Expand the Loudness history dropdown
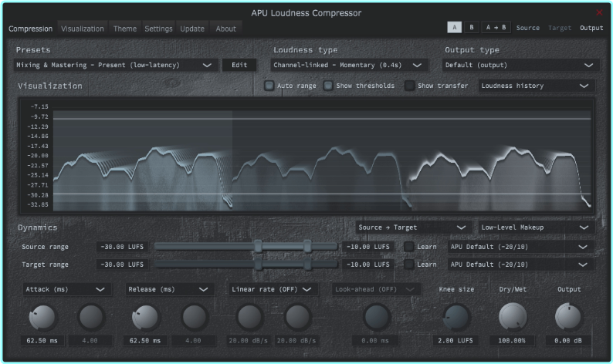Image resolution: width=613 pixels, height=364 pixels. pyautogui.click(x=537, y=86)
